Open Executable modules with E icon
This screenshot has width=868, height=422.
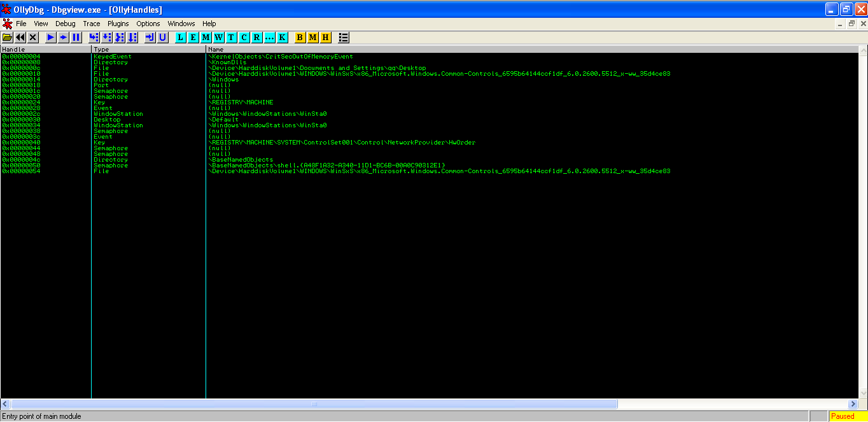point(193,38)
